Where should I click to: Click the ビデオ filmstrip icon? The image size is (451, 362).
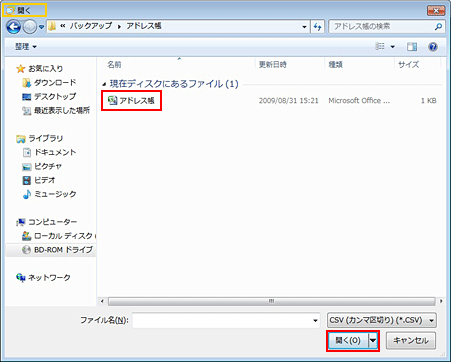tap(26, 180)
